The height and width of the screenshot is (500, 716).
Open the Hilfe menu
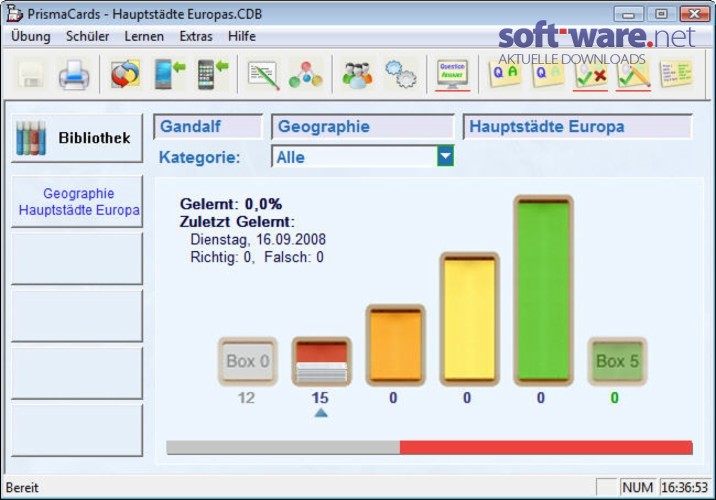pyautogui.click(x=242, y=36)
